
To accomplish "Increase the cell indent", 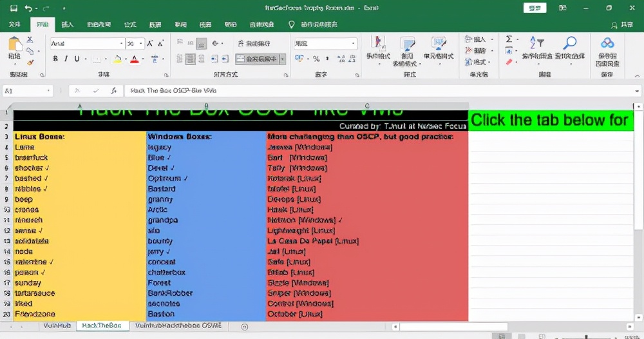I will click(225, 59).
